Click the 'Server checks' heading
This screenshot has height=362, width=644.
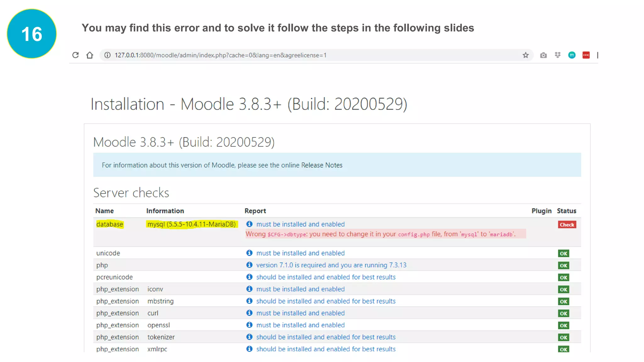click(131, 193)
